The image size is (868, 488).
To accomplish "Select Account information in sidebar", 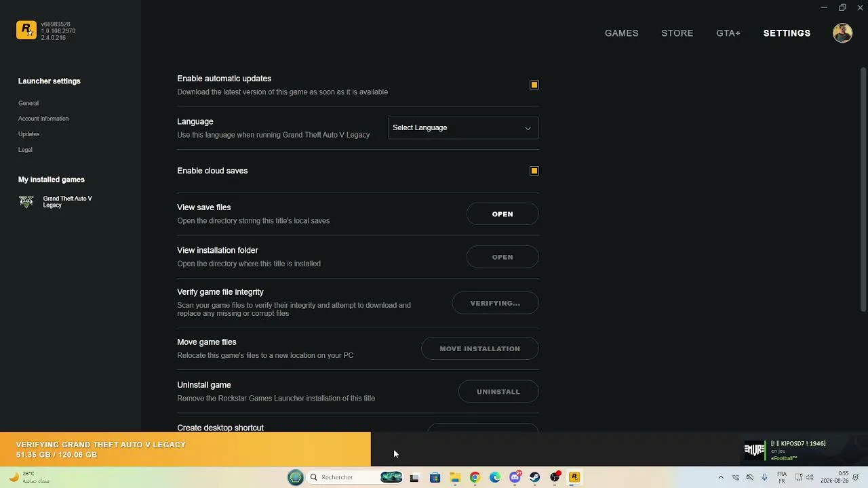I will click(x=43, y=119).
